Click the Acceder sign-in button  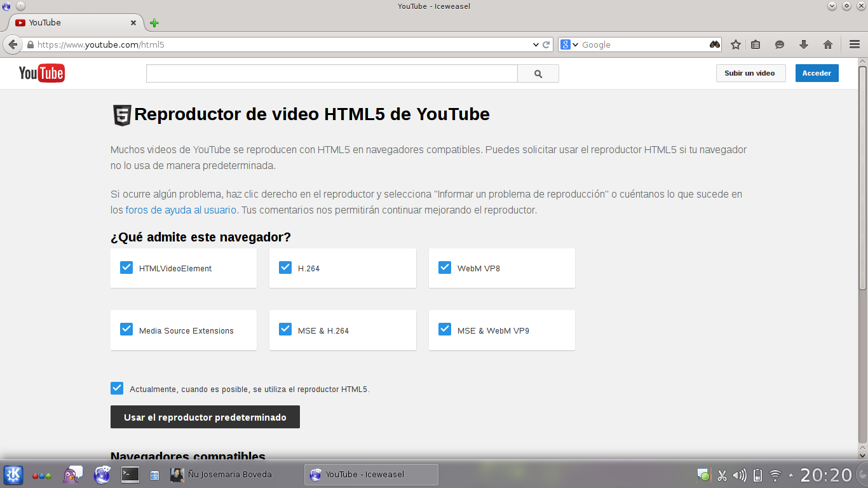[817, 73]
